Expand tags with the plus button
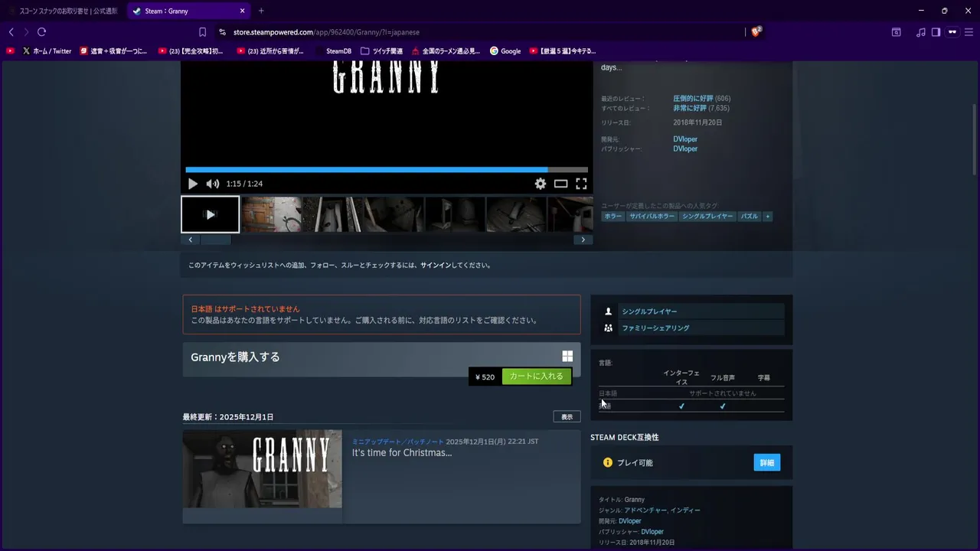Screen dimensions: 980x551 click(768, 217)
